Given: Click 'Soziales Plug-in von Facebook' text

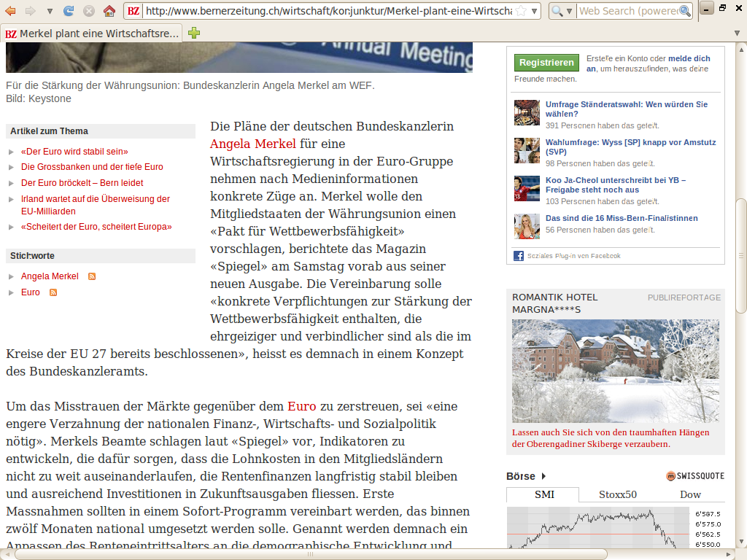Looking at the screenshot, I should click(573, 256).
